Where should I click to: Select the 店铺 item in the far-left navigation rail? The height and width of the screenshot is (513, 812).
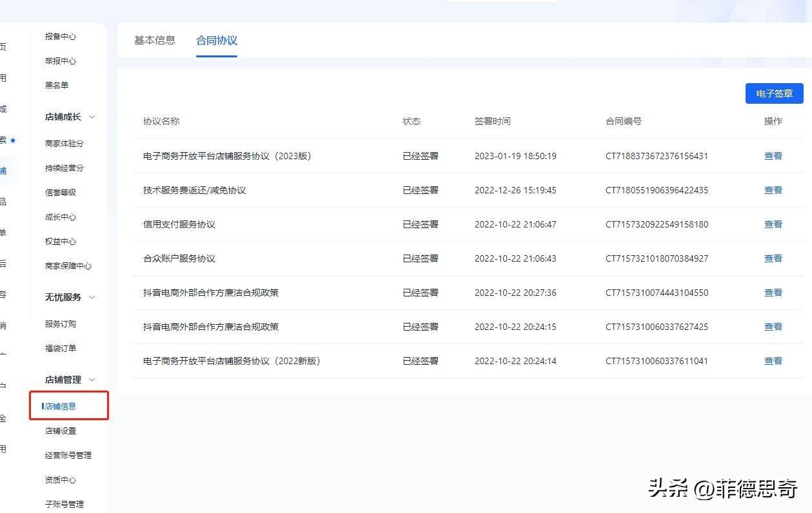(4, 170)
